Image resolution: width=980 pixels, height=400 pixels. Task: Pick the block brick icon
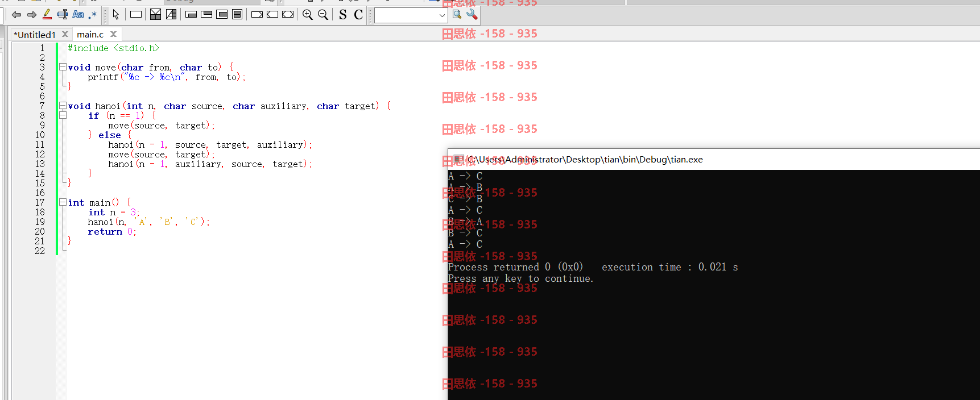click(x=237, y=15)
